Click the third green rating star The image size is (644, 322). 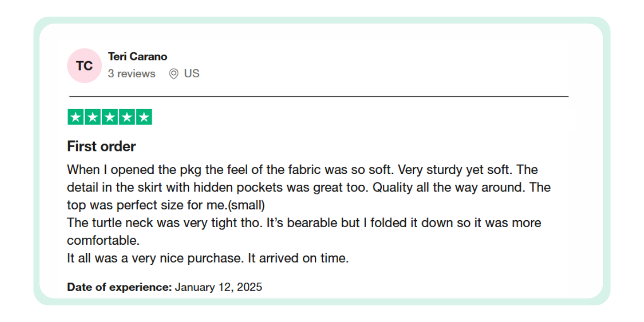pos(109,117)
